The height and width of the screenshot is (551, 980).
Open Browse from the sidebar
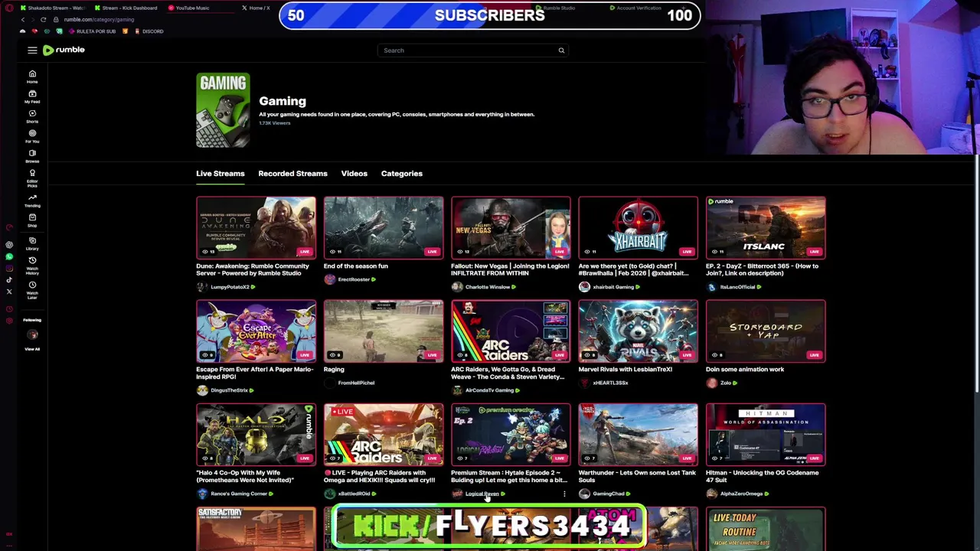32,156
